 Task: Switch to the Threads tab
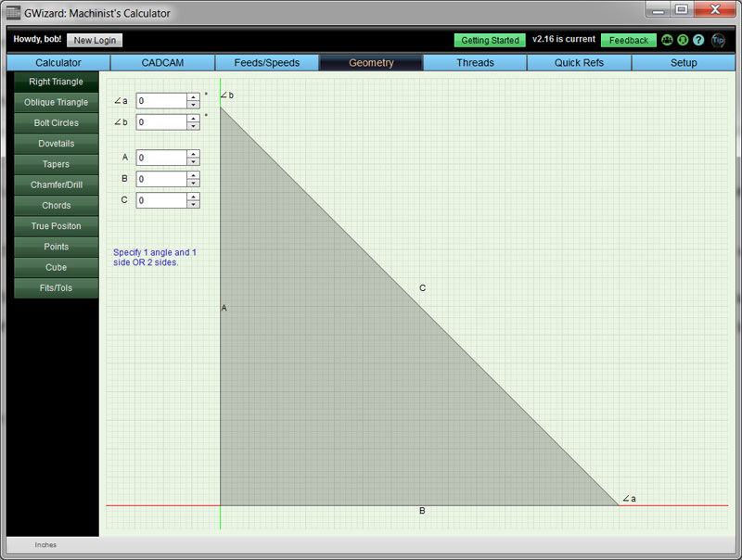pos(475,62)
